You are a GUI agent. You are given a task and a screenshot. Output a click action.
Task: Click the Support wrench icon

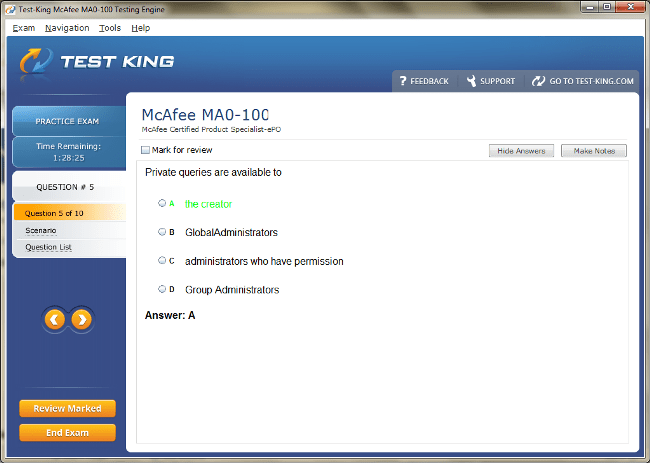(x=471, y=81)
